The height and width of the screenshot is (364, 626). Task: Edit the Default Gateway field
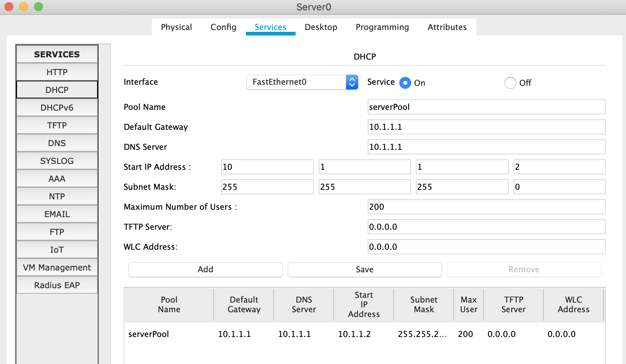[486, 127]
